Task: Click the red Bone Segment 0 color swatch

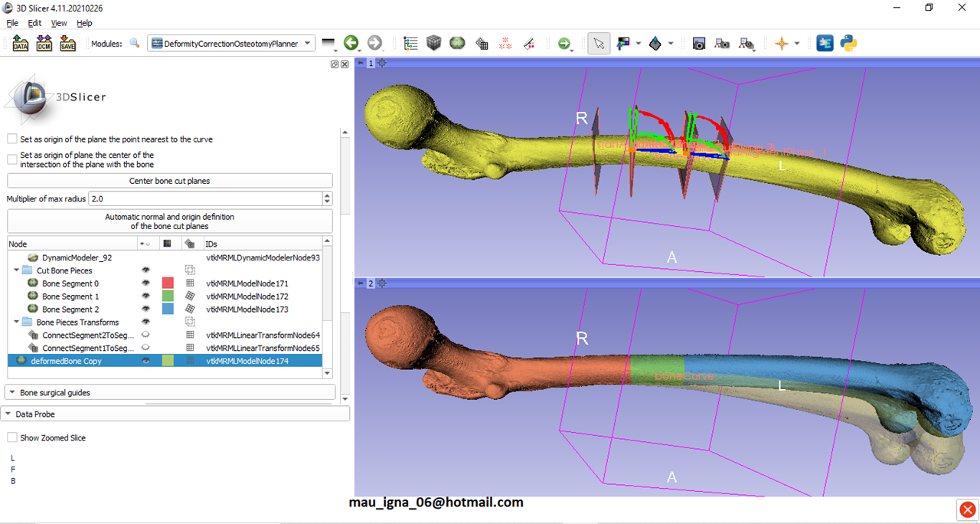Action: (168, 283)
